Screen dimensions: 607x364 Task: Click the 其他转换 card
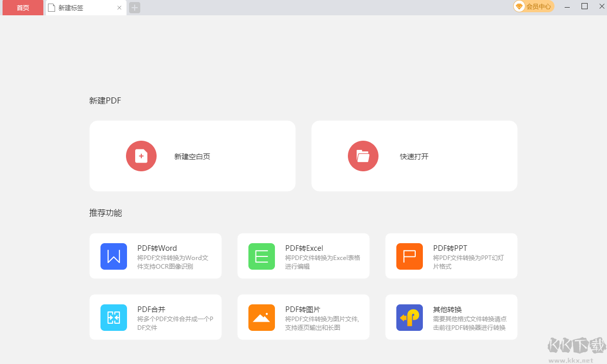[x=451, y=317]
